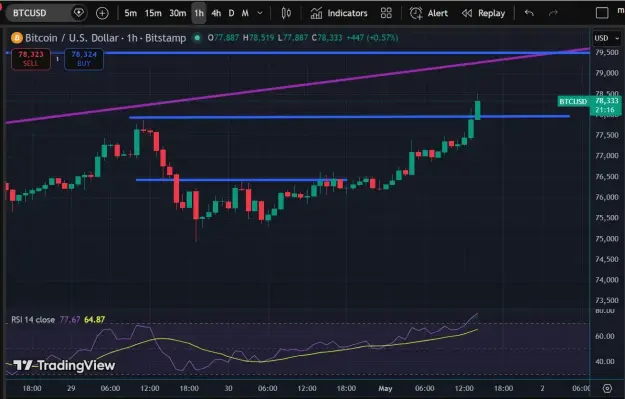Viewport: 625px width, 399px height.
Task: Select the 1h timeframe
Action: [199, 13]
